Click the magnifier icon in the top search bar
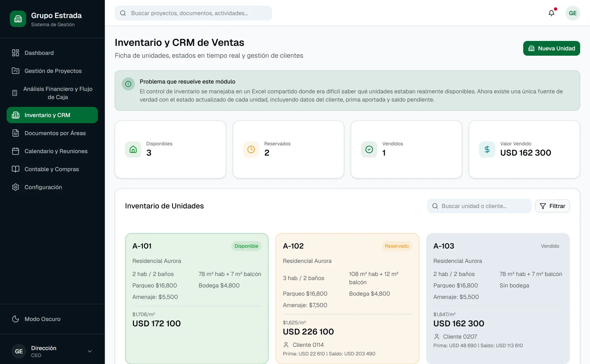 123,13
